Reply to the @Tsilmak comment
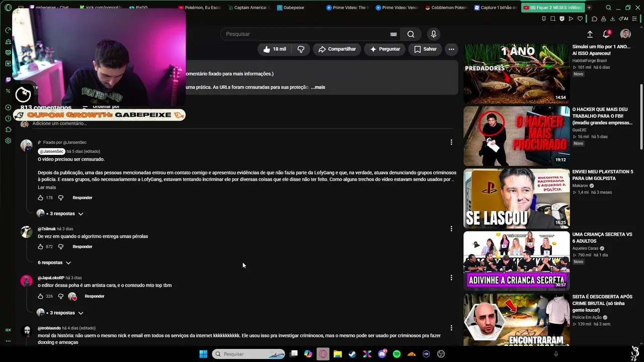Screen dimensions: 644x362 pos(83,247)
